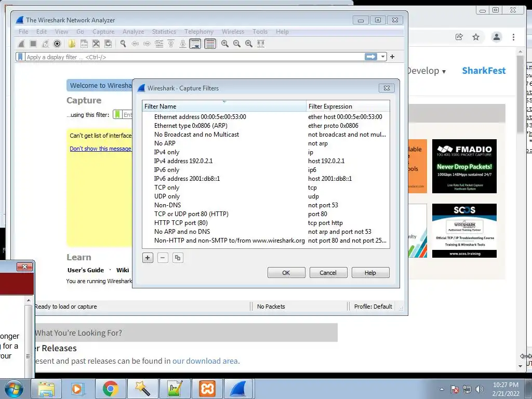Open the File menu in Wireshark
This screenshot has height=399, width=532.
coord(23,32)
